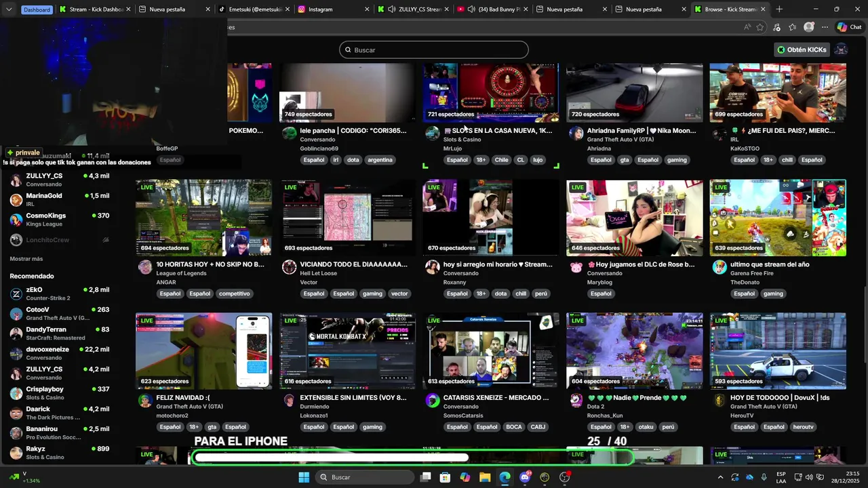Open the microphone icon in system tray

pyautogui.click(x=764, y=477)
